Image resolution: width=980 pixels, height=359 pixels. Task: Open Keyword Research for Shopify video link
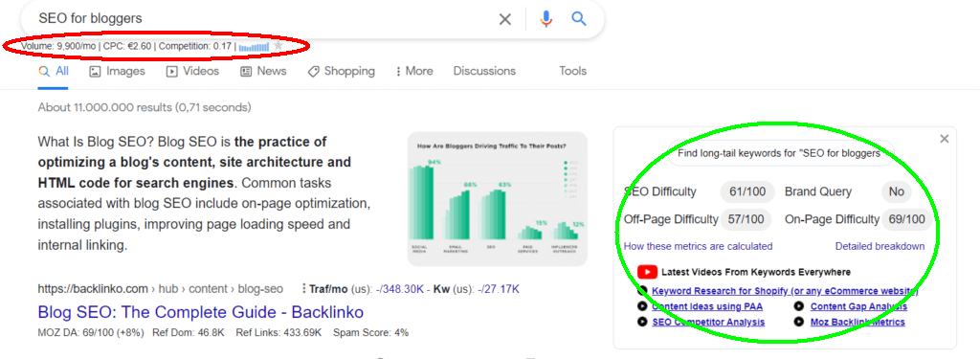[785, 291]
